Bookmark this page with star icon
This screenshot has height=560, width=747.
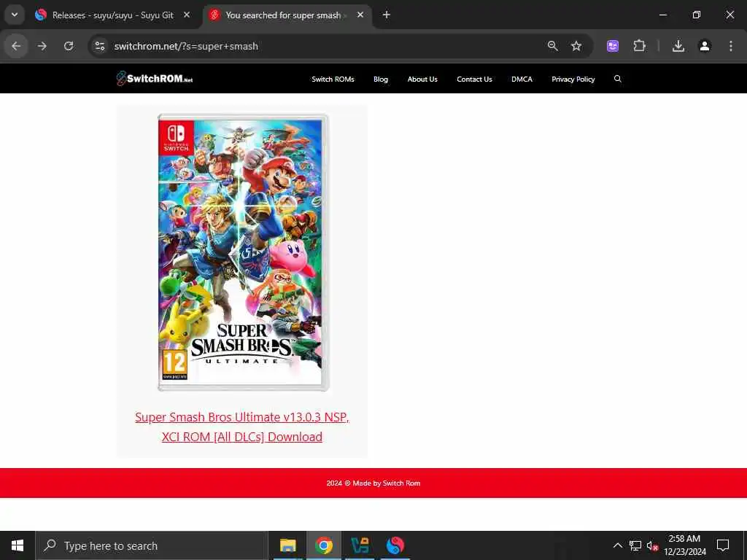pos(576,46)
